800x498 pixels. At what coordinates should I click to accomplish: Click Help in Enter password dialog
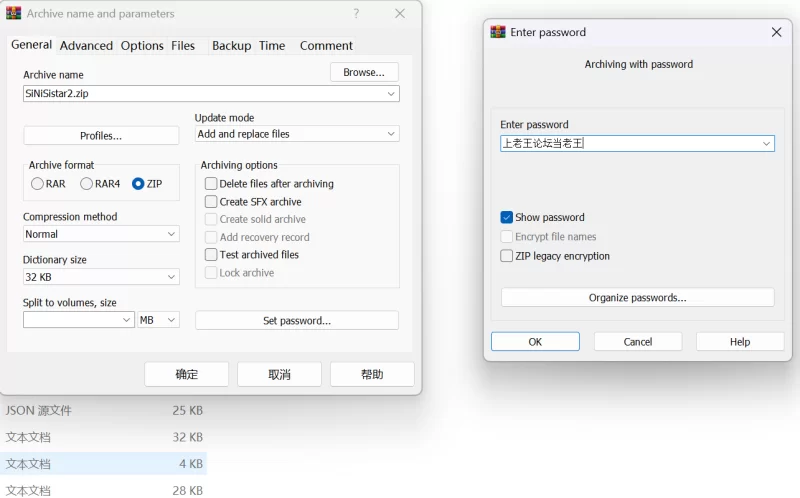[x=740, y=341]
